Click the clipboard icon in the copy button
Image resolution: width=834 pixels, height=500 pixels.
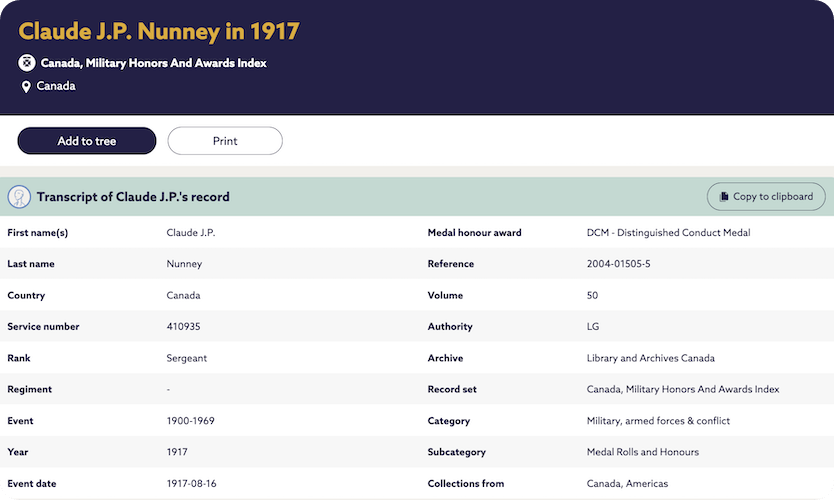[723, 197]
